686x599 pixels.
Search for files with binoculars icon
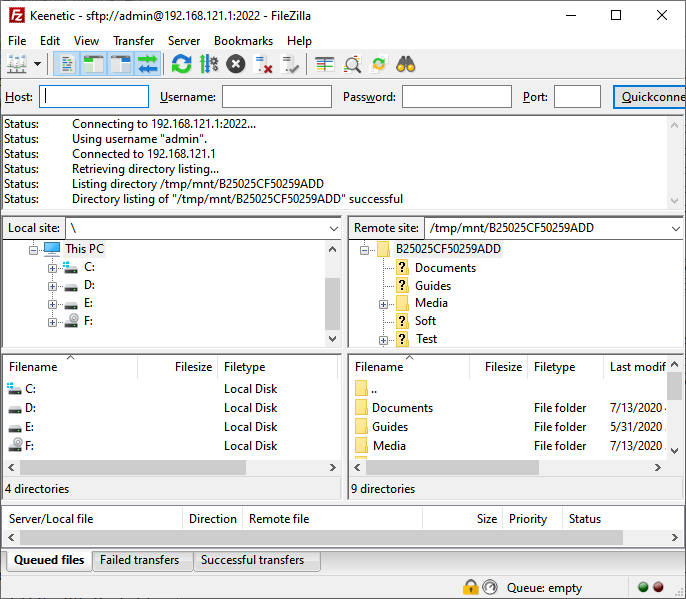point(406,64)
